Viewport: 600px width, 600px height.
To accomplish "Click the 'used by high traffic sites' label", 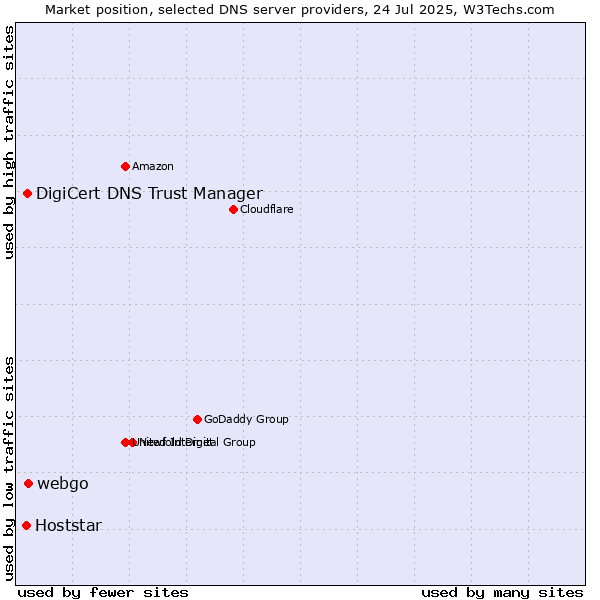I will click(x=8, y=142).
